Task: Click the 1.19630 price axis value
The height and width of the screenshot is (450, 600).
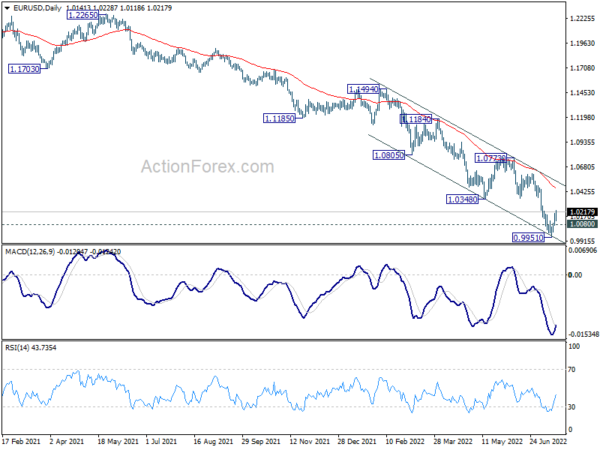Action: (582, 43)
